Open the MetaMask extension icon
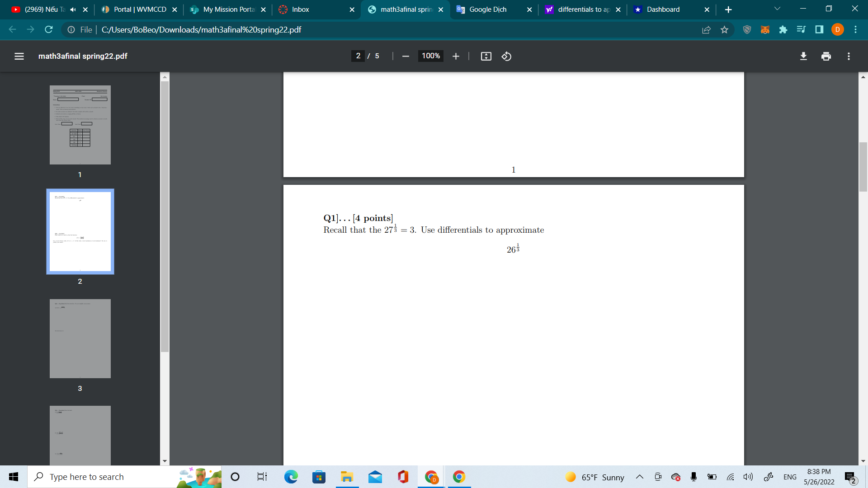Screen dimensions: 868x488 point(765,29)
